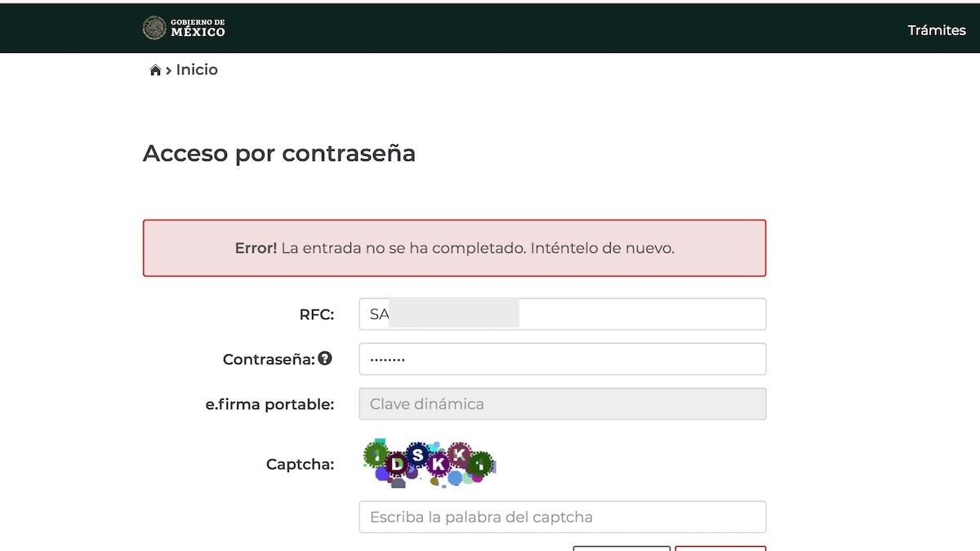Click the colorful captcha image
Image resolution: width=980 pixels, height=551 pixels.
[x=429, y=464]
